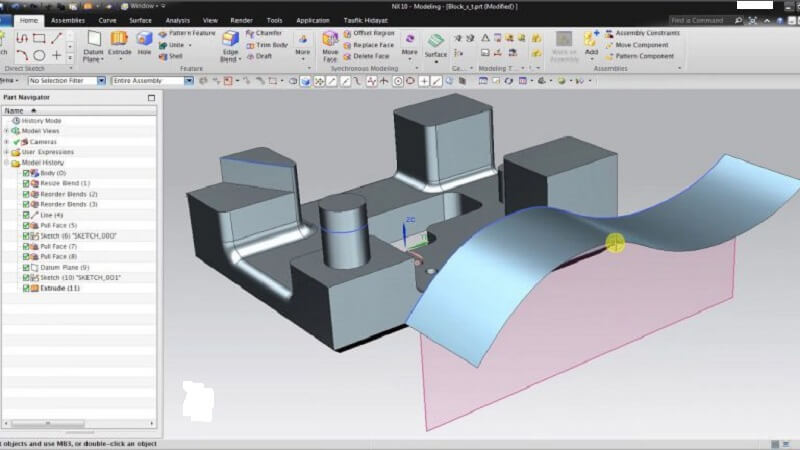This screenshot has width=800, height=450.
Task: Toggle the Datum Plane (9) checkbox
Action: tap(27, 267)
